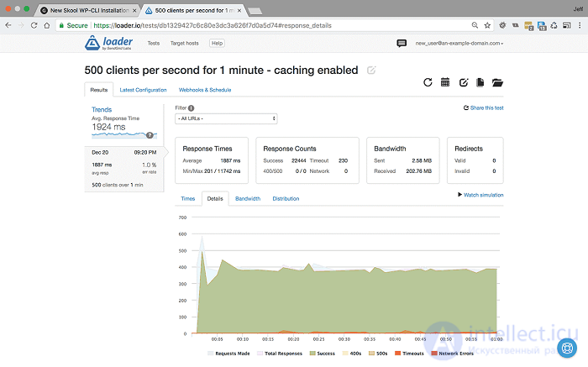Image resolution: width=588 pixels, height=367 pixels.
Task: Switch to the Results tab
Action: pos(99,90)
